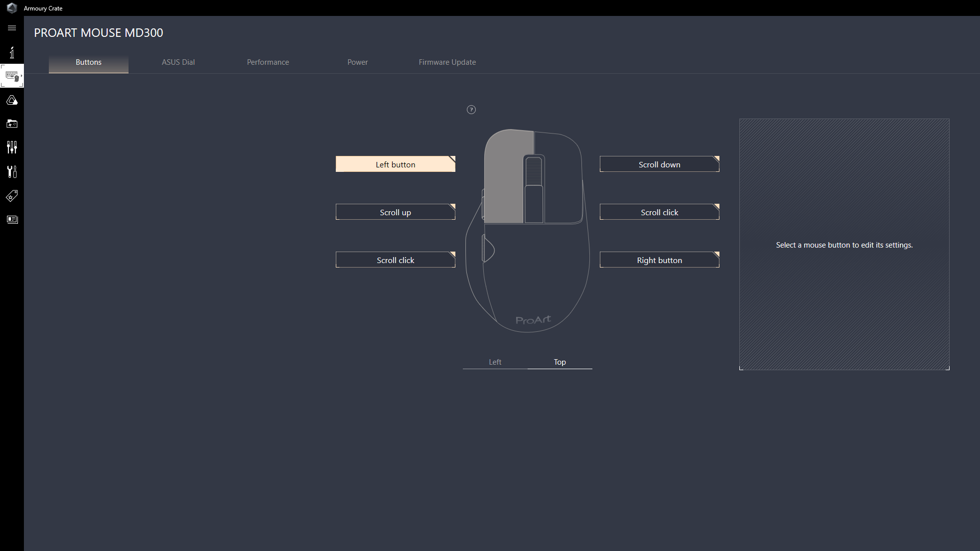Select the Left mouse view
The image size is (980, 551).
tap(494, 362)
